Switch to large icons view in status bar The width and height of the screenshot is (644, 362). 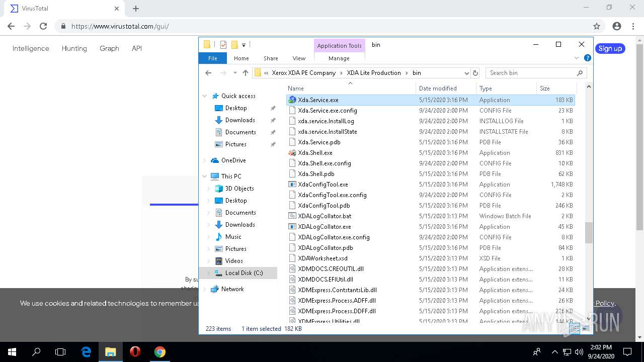pyautogui.click(x=586, y=328)
